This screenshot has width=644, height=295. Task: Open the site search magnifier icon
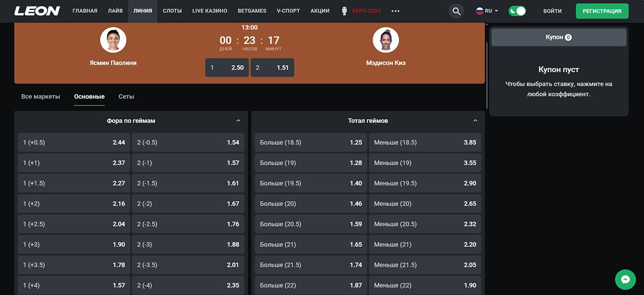click(456, 11)
